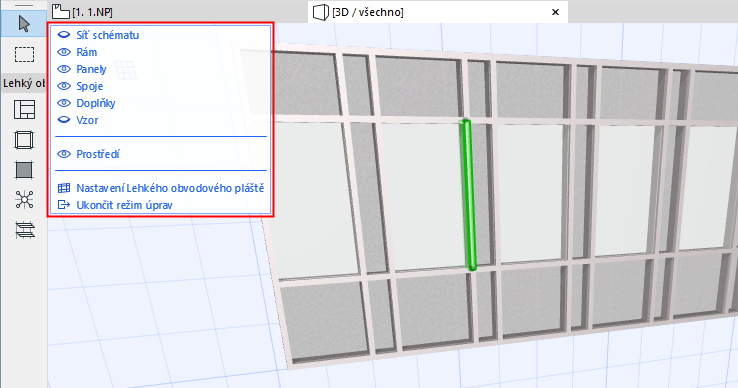
Task: Toggle visibility eye for Prostředí
Action: (x=64, y=154)
